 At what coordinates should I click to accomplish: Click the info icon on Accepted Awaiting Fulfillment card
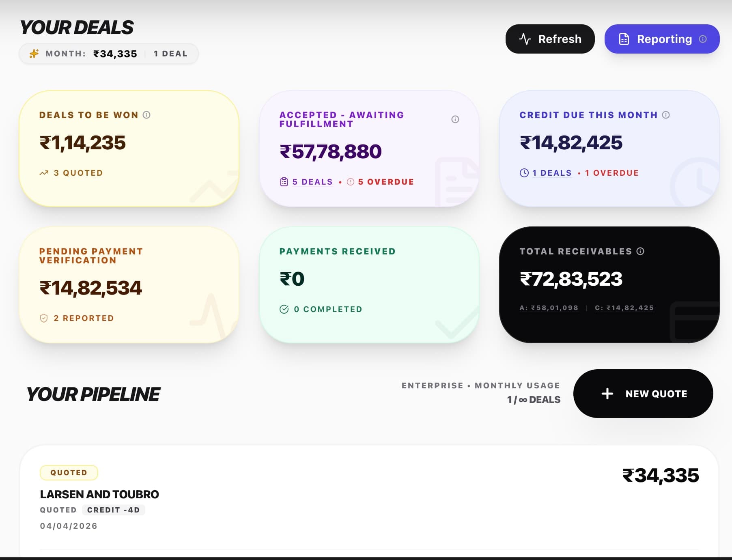pos(454,119)
